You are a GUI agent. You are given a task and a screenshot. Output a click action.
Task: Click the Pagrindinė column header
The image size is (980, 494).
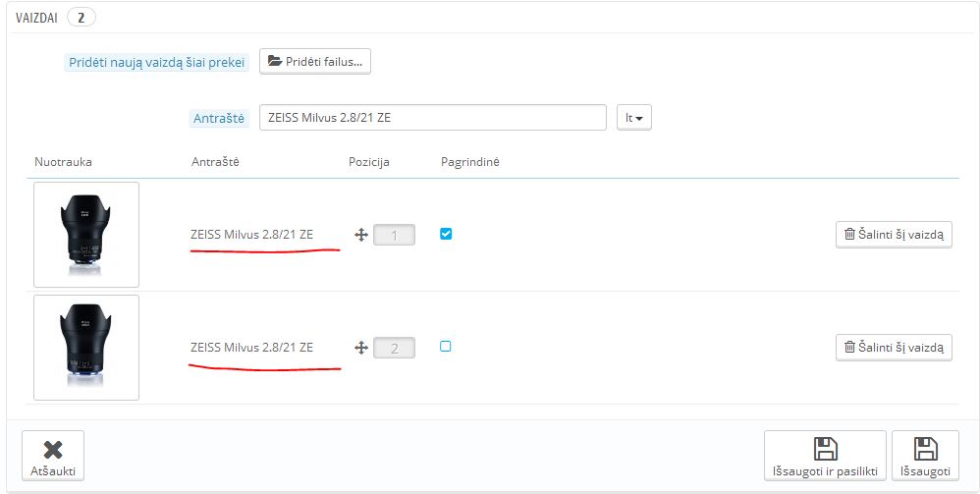pos(470,162)
